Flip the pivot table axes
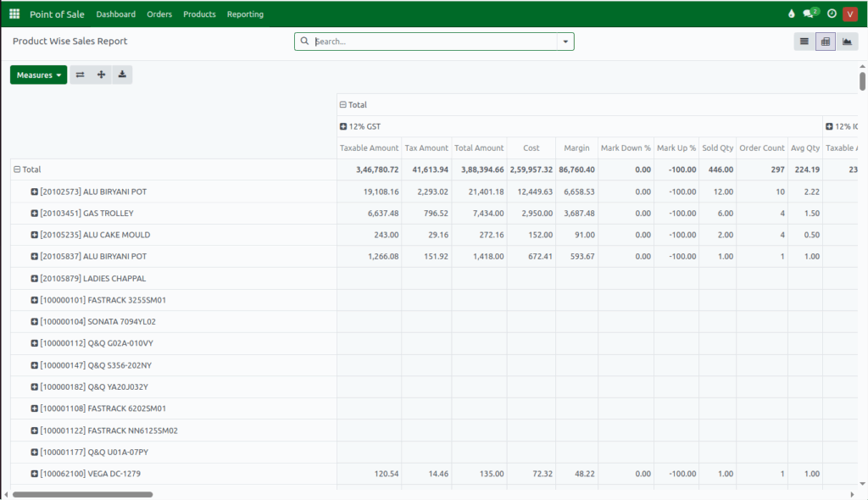Image resolution: width=868 pixels, height=500 pixels. click(80, 75)
